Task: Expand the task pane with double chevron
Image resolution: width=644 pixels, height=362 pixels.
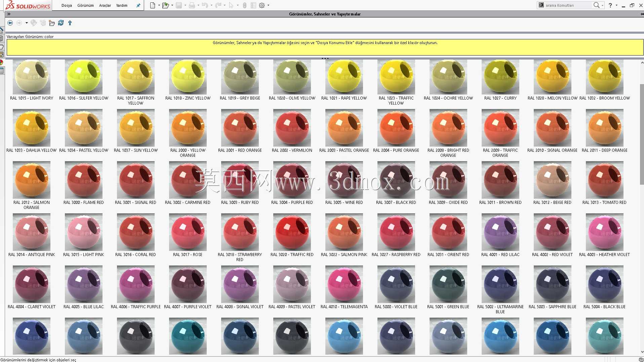Action: coord(9,14)
